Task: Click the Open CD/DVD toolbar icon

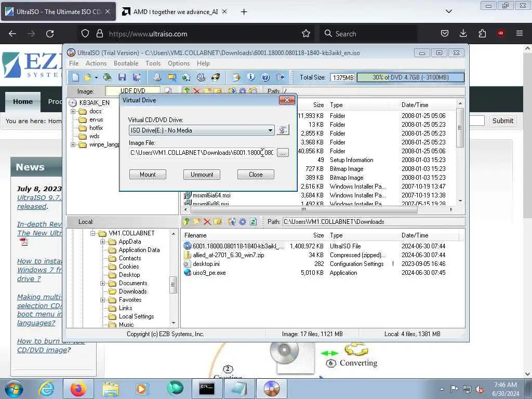Action: click(107, 78)
